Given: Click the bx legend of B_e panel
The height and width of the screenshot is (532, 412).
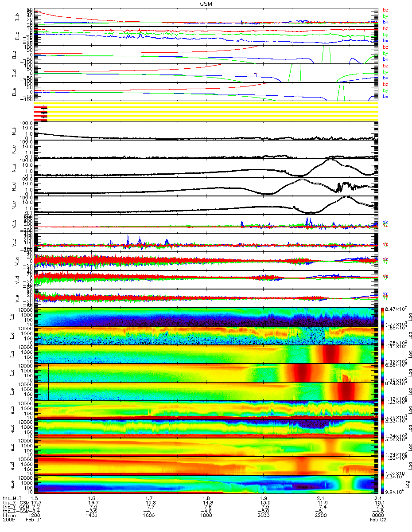Looking at the screenshot, I should click(x=385, y=96).
